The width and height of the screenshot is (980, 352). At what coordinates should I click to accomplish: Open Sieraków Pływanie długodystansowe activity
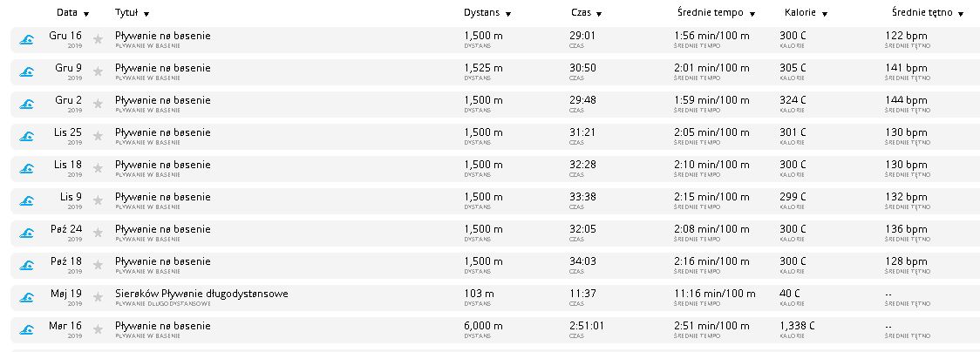(x=201, y=294)
